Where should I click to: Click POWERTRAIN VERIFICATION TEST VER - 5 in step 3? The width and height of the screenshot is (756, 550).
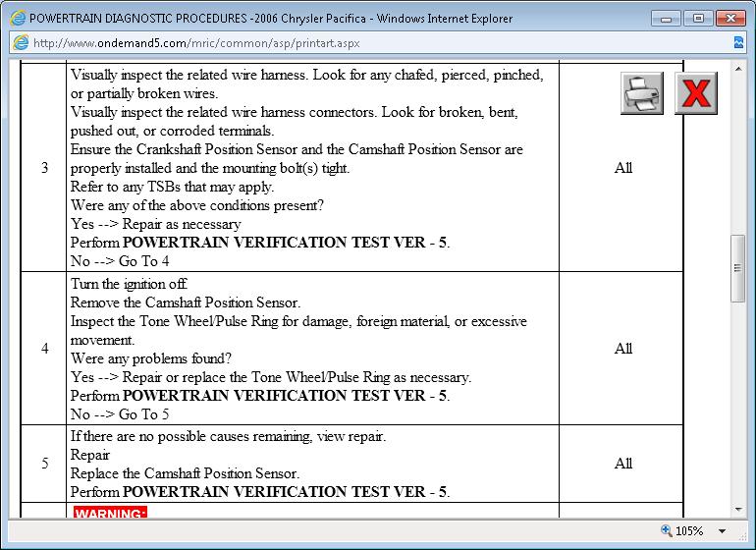(285, 243)
